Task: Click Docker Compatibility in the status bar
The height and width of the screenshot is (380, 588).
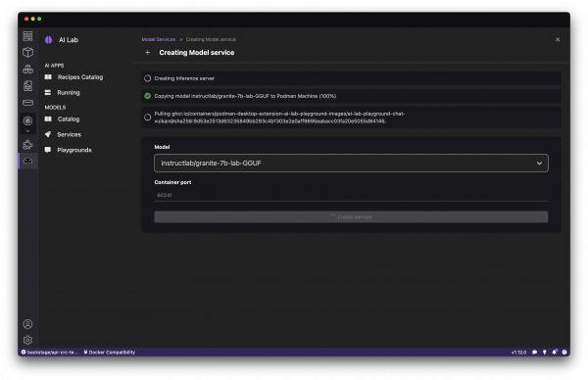Action: click(x=109, y=353)
